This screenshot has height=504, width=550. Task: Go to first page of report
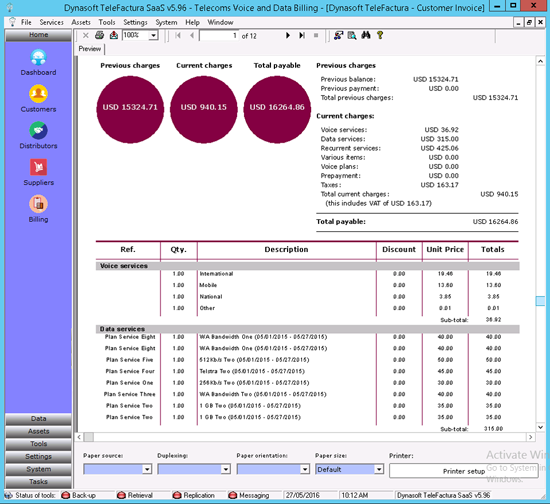coord(178,35)
